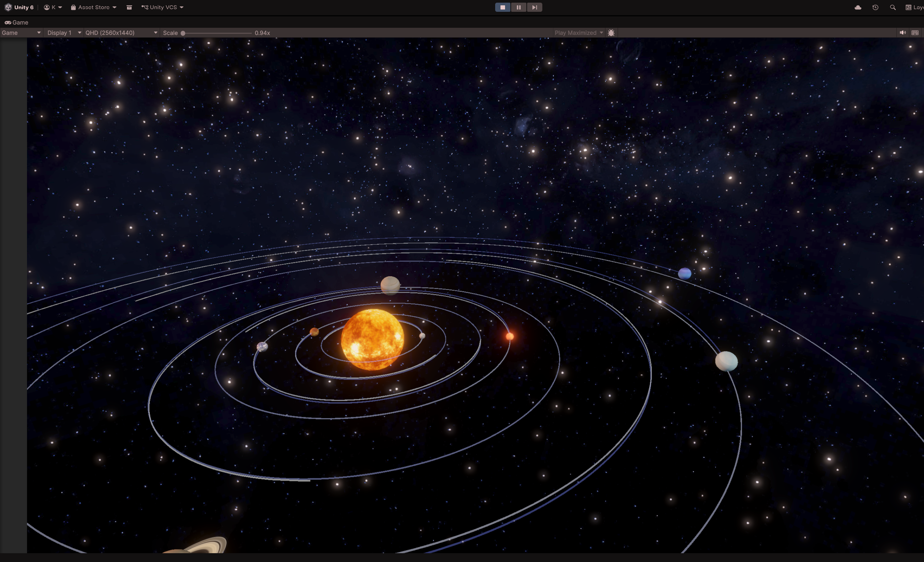Select the Game tab
The image size is (924, 562).
pyautogui.click(x=16, y=22)
